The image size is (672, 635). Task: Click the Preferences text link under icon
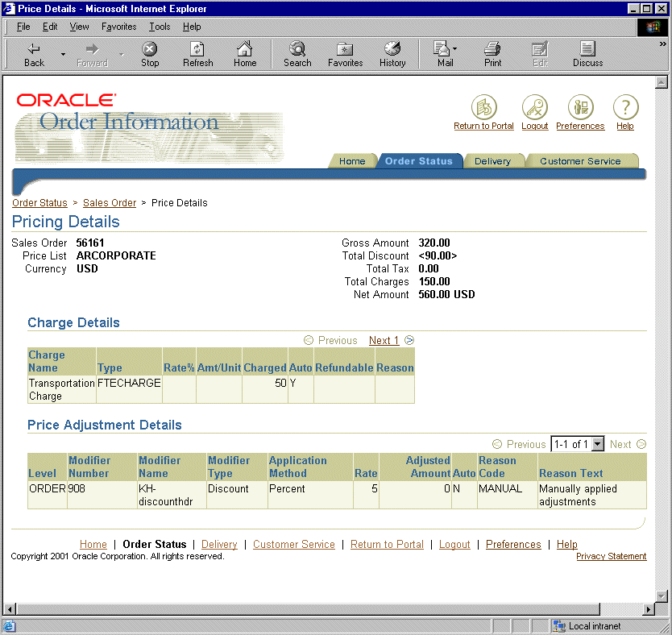(x=580, y=126)
